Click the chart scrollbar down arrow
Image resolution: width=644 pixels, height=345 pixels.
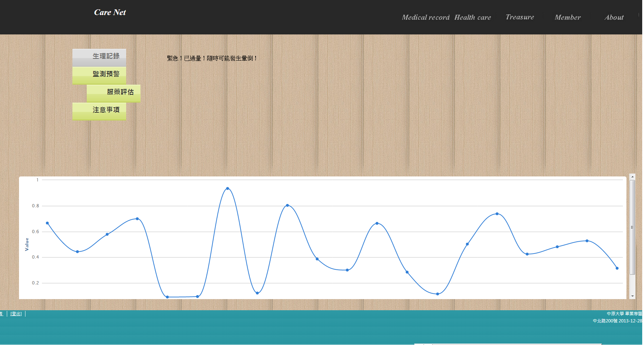[x=633, y=296]
